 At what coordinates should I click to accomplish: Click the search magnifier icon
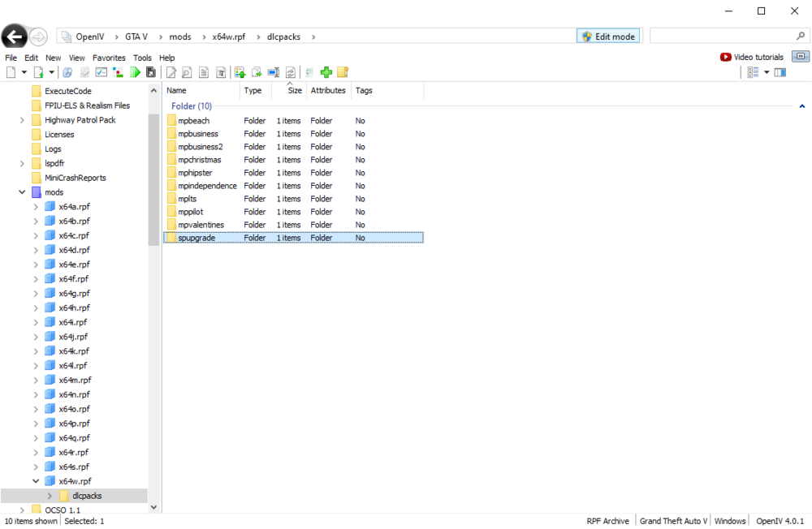point(801,36)
